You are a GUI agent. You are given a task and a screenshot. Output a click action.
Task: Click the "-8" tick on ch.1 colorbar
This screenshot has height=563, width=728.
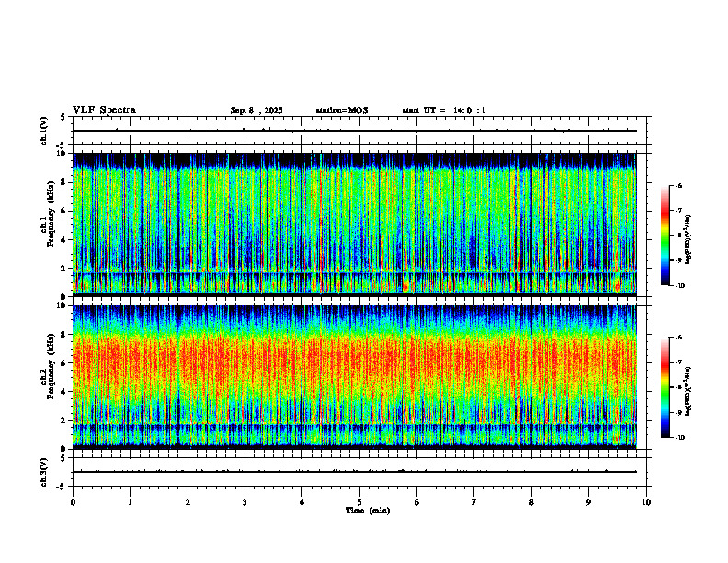678,236
